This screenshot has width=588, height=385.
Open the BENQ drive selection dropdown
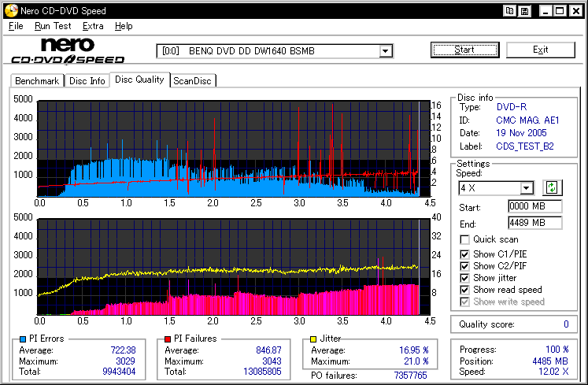point(386,51)
